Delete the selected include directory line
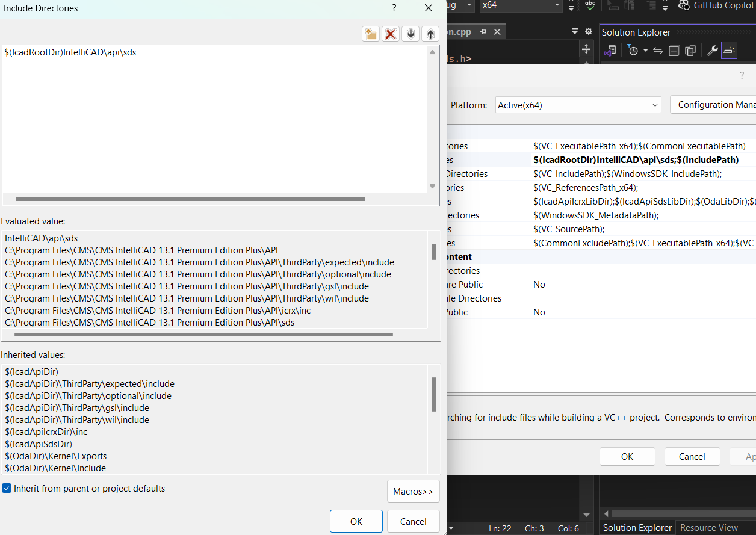Screen dimensions: 756x535 click(x=391, y=34)
